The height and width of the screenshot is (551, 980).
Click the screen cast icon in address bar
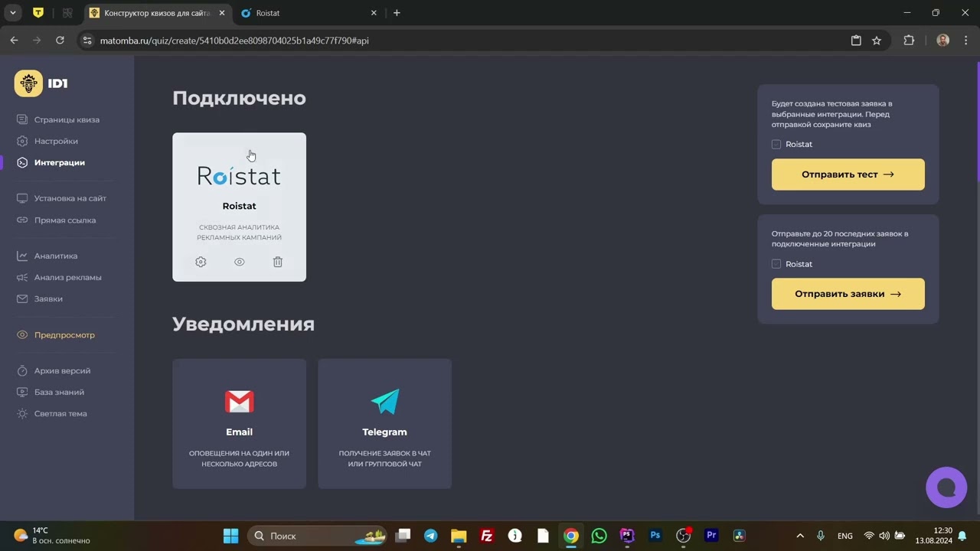point(856,41)
